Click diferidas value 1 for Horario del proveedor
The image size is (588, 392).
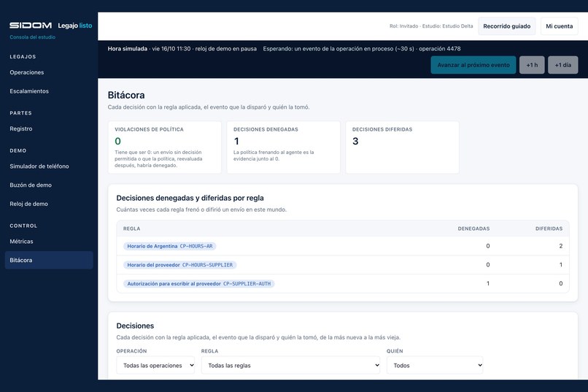tap(560, 265)
